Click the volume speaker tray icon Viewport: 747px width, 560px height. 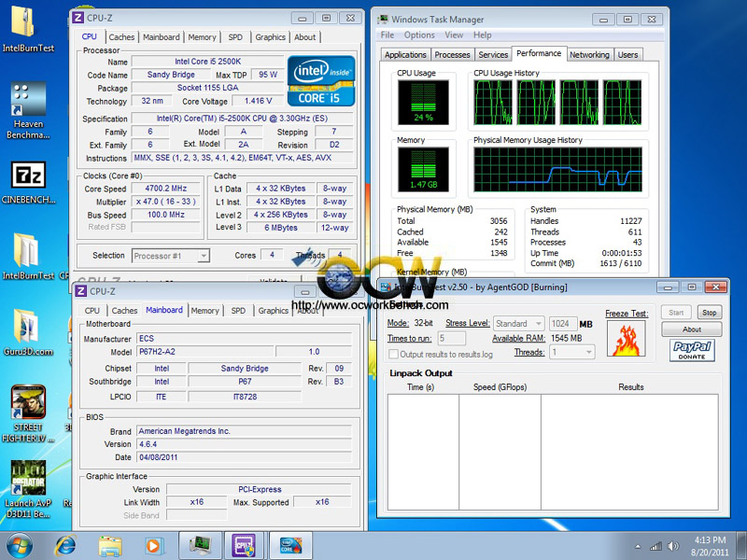click(x=673, y=546)
